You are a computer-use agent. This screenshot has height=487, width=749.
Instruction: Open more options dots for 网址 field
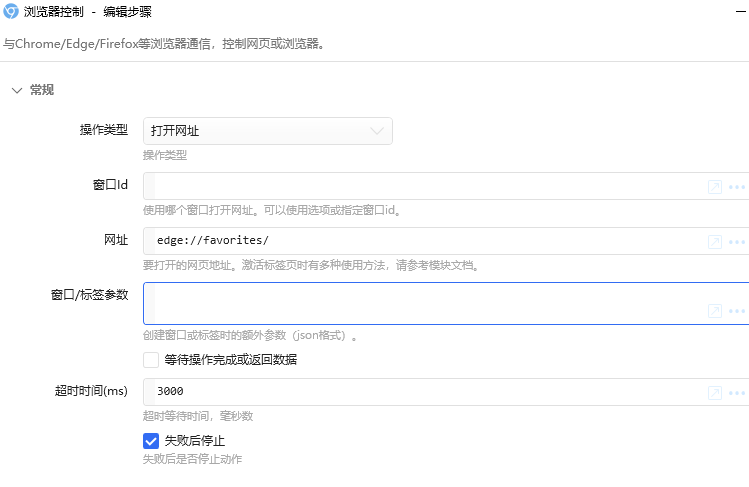pos(737,242)
